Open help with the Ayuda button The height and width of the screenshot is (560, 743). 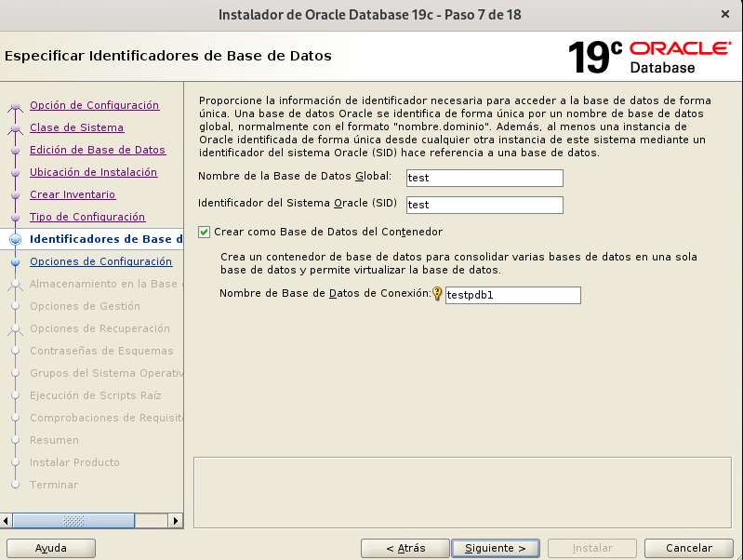point(51,548)
